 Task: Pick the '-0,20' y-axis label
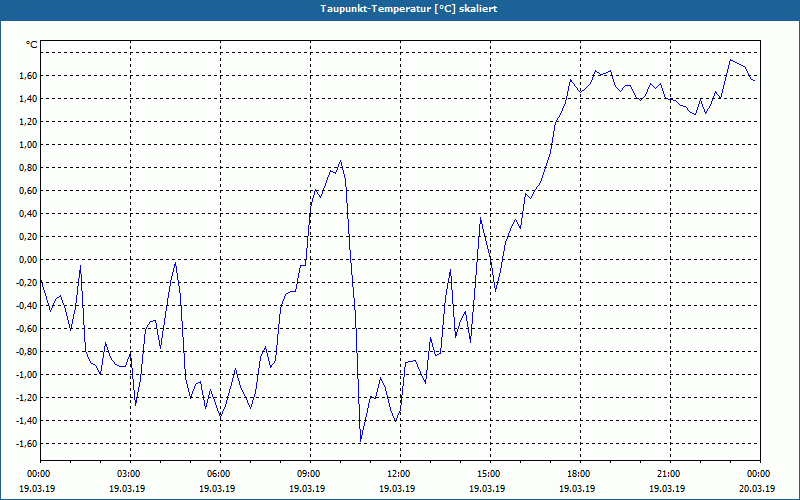(28, 283)
